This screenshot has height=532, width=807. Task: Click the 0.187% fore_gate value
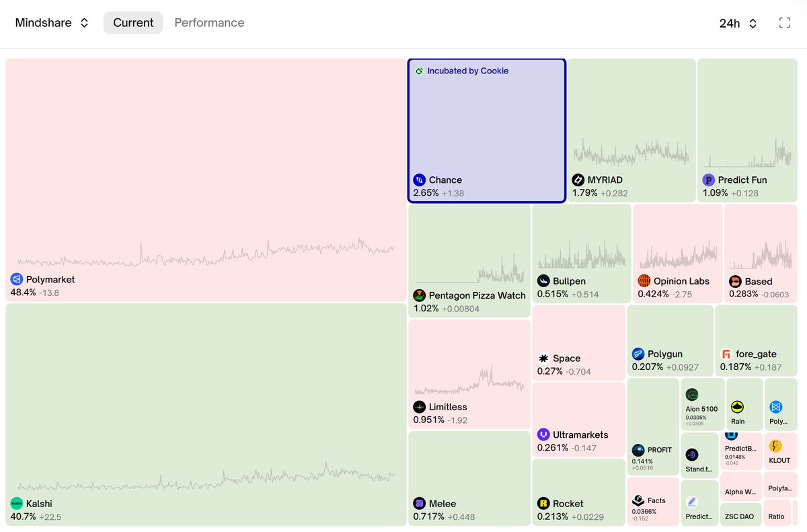coord(736,367)
